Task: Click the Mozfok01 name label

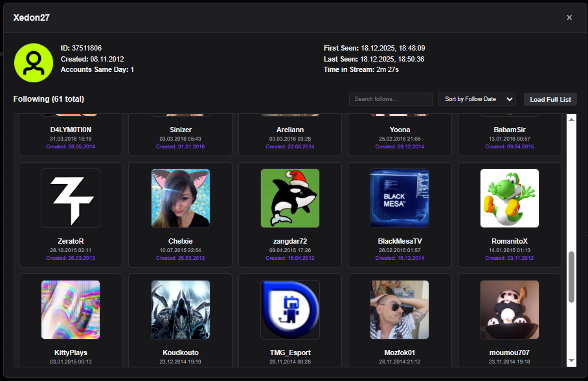Action: [400, 353]
